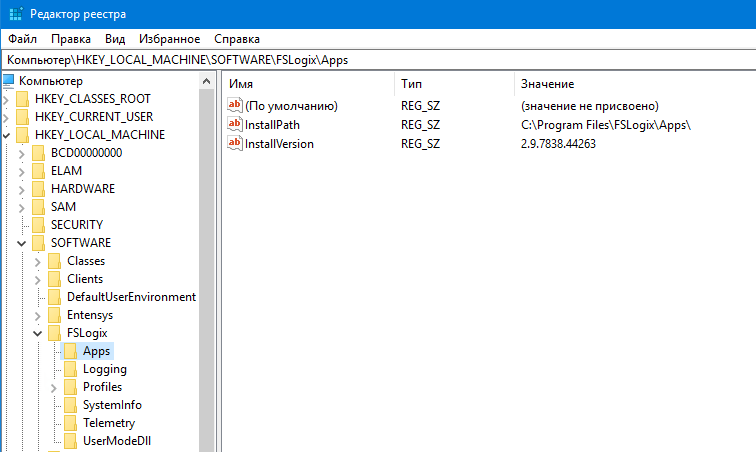Viewport: 756px width, 452px height.
Task: Click Telemetry folder icon
Action: (x=70, y=423)
